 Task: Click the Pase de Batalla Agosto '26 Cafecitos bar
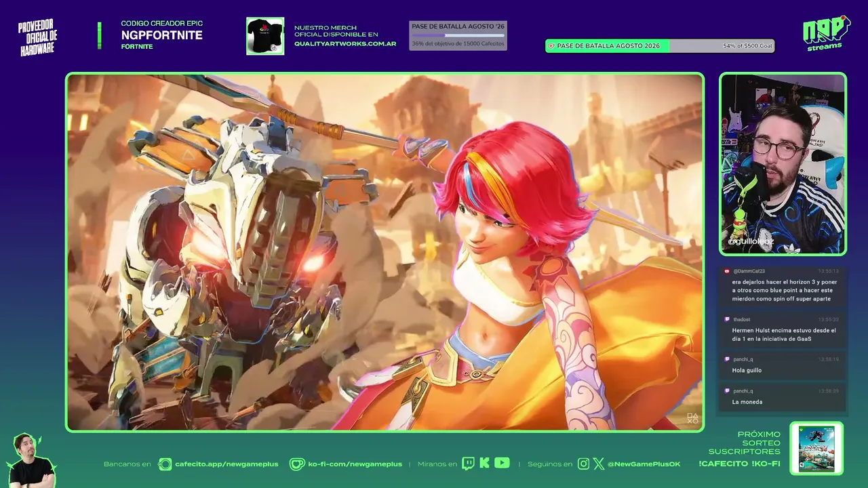(458, 35)
